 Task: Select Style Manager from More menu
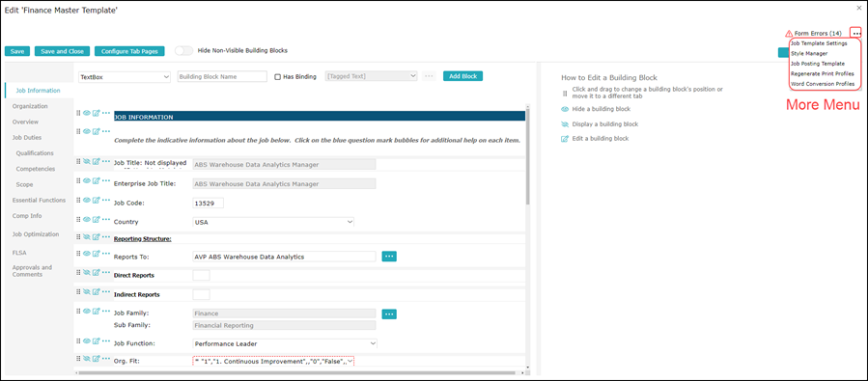click(809, 54)
